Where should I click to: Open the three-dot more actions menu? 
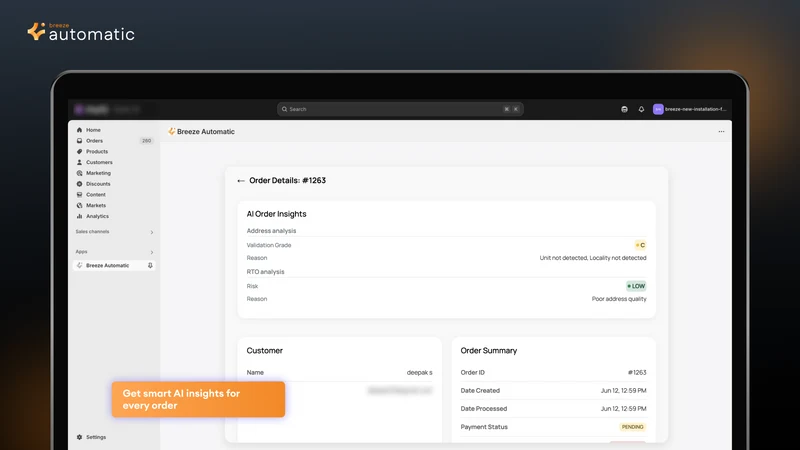click(721, 132)
